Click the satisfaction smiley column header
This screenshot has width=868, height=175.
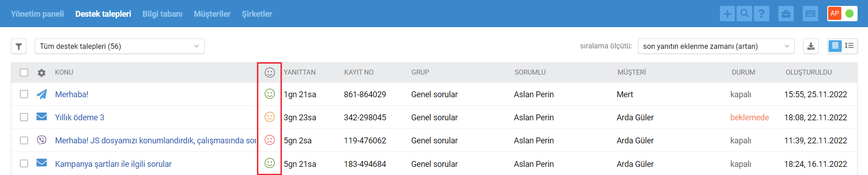(x=269, y=72)
